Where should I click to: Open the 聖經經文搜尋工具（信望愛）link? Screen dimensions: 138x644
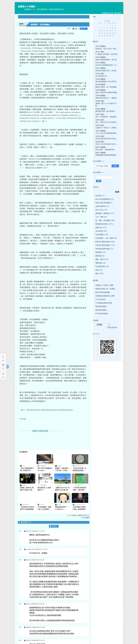105,289
